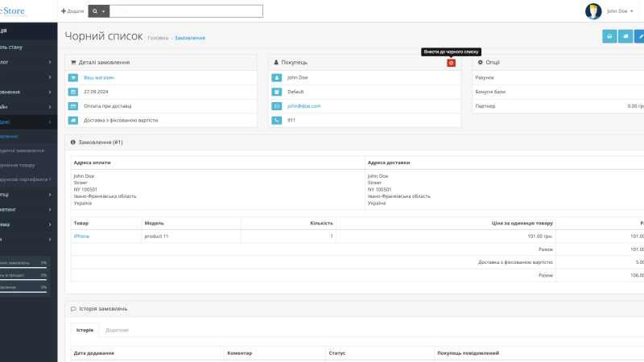Screen dimensions: 644x362
Task: Open the …ель стану dashboard sidebar item
Action: [x=29, y=47]
